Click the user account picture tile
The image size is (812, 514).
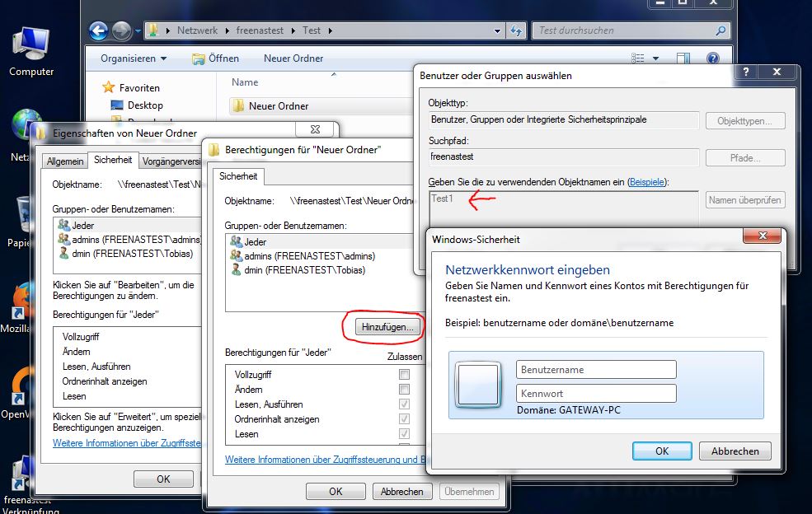pos(478,385)
